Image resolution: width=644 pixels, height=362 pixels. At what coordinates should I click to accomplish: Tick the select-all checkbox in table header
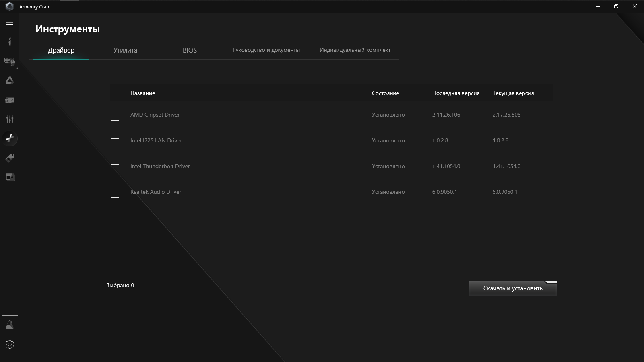click(115, 95)
